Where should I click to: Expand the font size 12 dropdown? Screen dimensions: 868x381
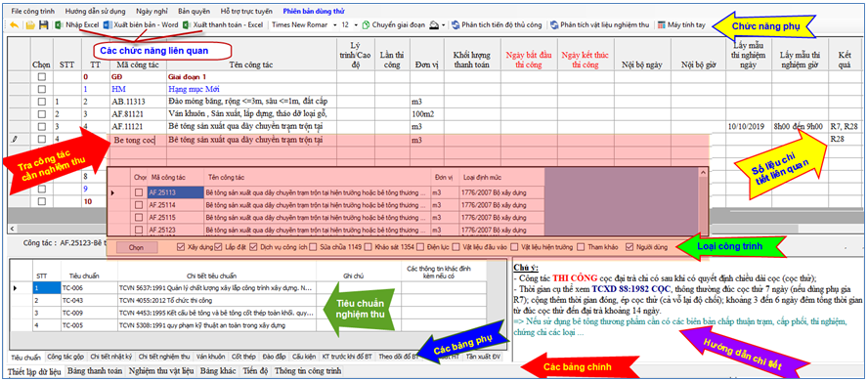tap(349, 24)
